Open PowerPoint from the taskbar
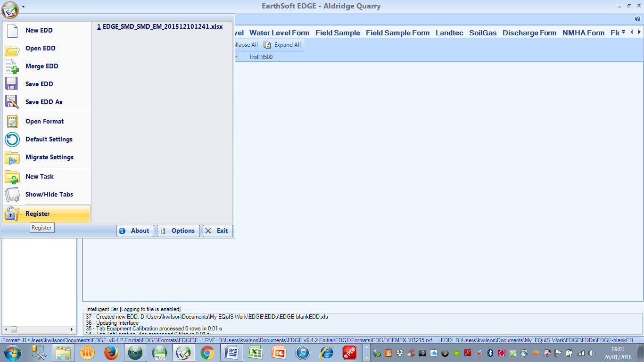This screenshot has width=644, height=362. (x=279, y=353)
